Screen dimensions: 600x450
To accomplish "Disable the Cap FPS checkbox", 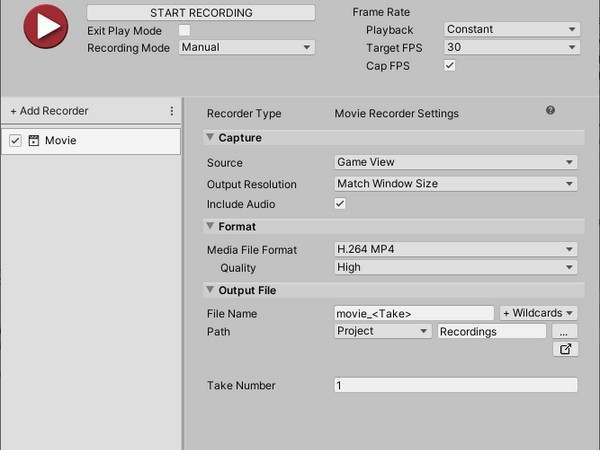I will (450, 65).
